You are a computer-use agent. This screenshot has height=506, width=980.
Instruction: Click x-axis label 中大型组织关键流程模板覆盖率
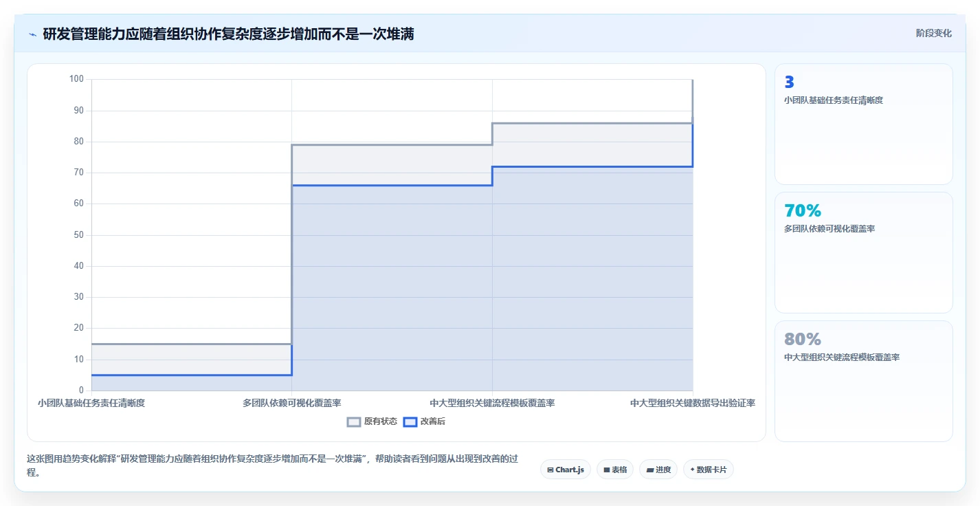(492, 403)
